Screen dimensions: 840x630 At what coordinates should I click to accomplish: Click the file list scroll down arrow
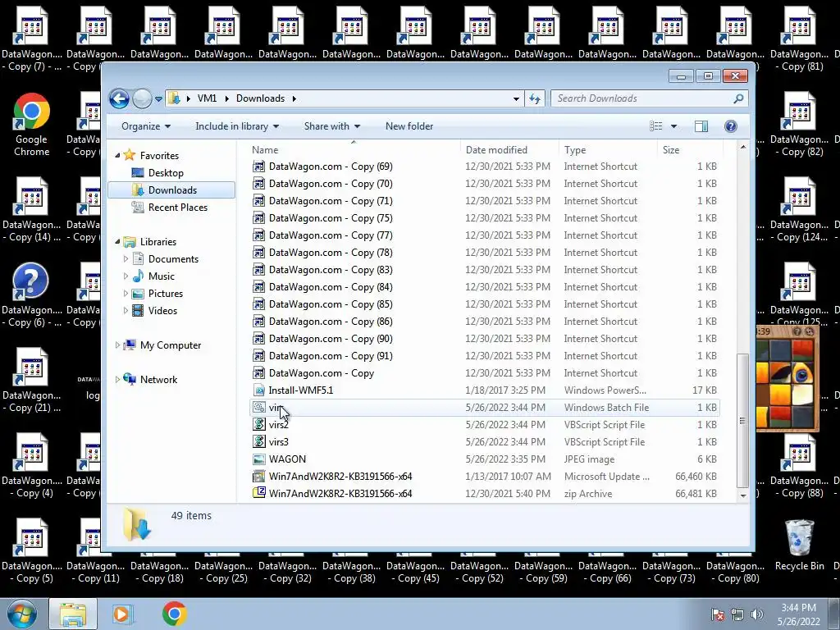742,495
